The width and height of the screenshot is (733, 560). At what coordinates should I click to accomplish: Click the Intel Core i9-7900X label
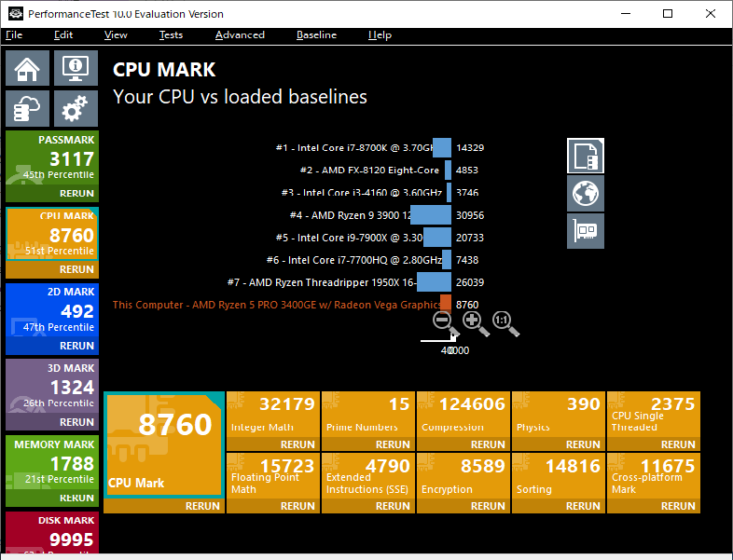[x=349, y=238]
